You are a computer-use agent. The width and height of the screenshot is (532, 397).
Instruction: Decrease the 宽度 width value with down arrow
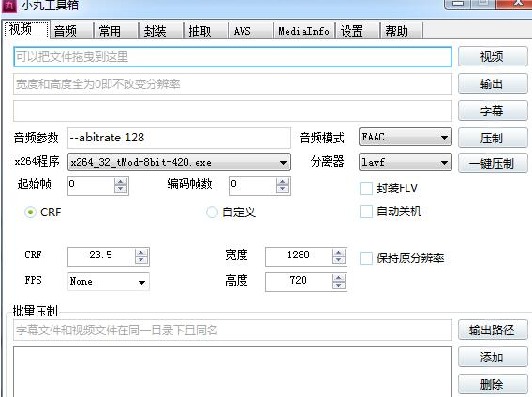[x=339, y=260]
